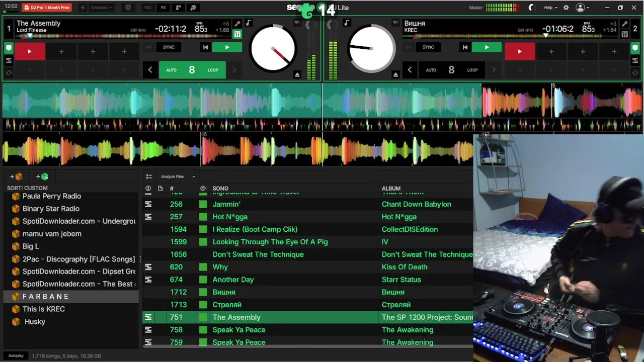The width and height of the screenshot is (644, 362).
Task: Select cue points tab on deck 1
Action: coord(9,49)
